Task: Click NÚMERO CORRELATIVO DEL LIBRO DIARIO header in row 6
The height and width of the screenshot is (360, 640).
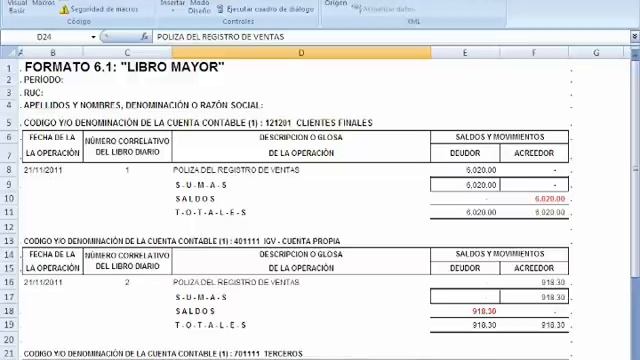Action: click(127, 146)
